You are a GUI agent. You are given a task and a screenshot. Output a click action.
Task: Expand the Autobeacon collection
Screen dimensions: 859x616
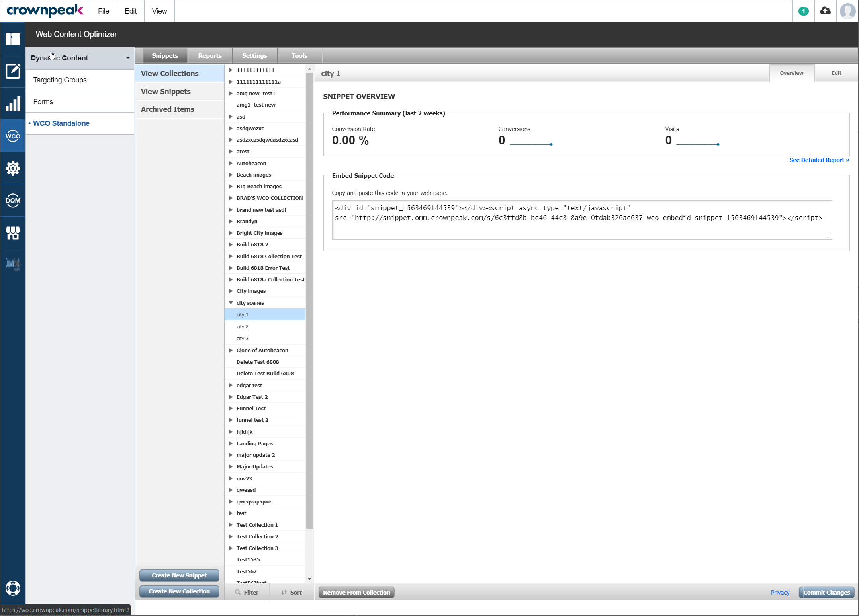(x=231, y=163)
